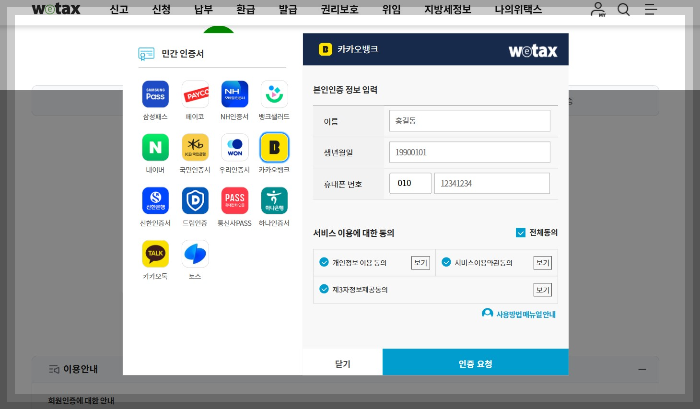Open the 권리보호 menu
700x409 pixels.
tap(340, 9)
